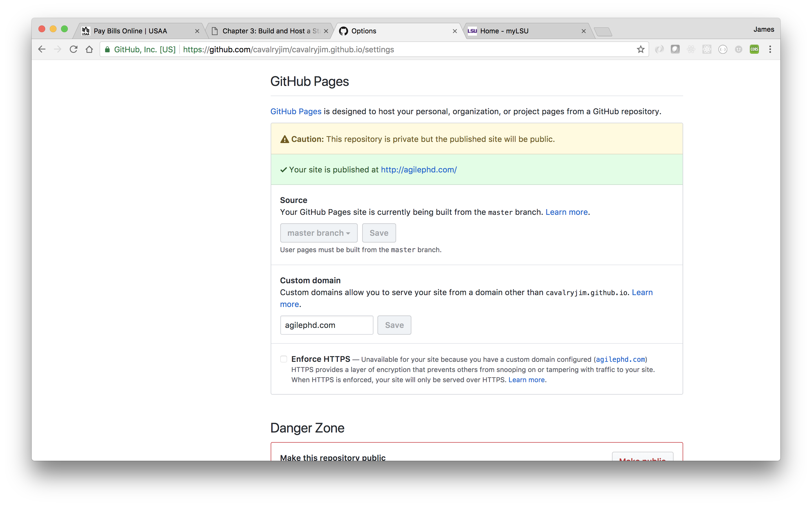
Task: Click the "Danger Zone" heading
Action: pyautogui.click(x=307, y=428)
